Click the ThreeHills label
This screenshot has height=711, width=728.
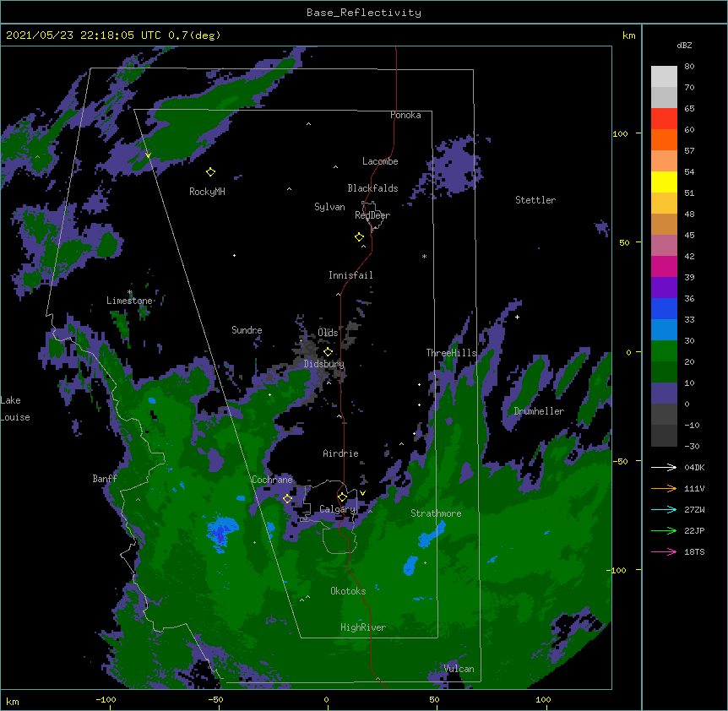coord(451,353)
